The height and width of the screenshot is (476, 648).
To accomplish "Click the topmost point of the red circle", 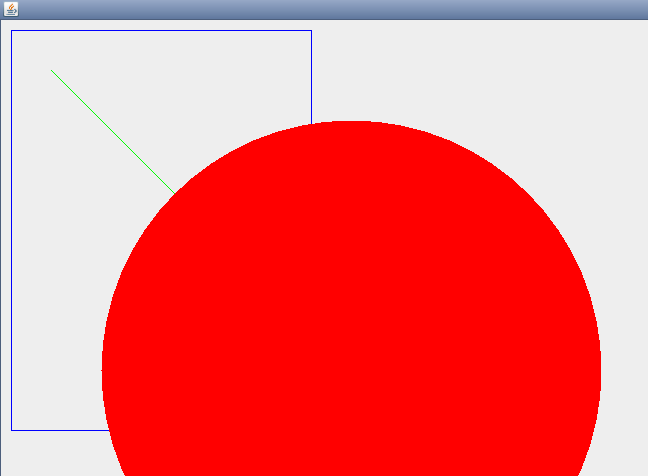I will pos(351,121).
